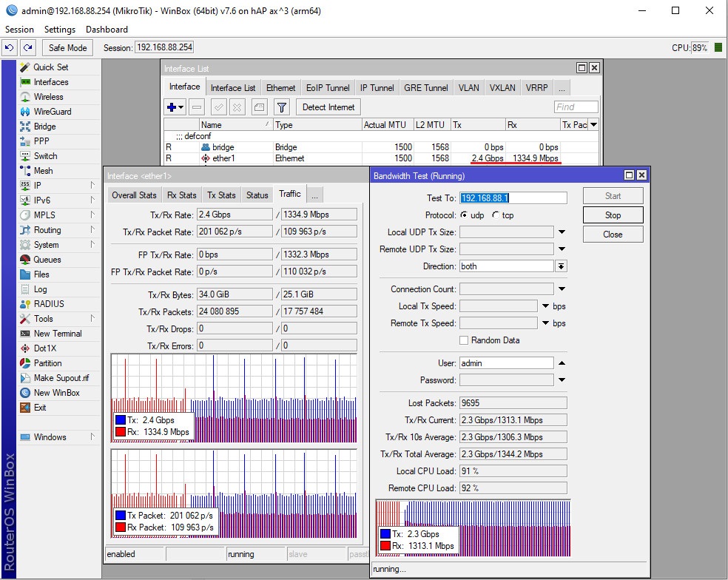Expand the Password field
The image size is (728, 580).
coord(562,380)
